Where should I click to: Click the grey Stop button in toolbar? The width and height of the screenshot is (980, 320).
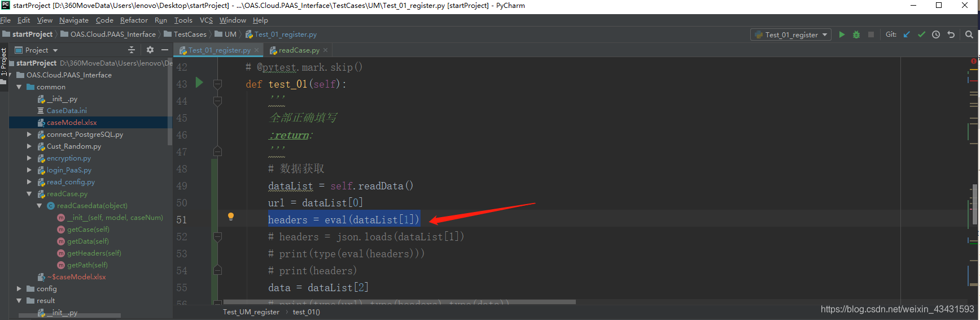click(x=871, y=34)
